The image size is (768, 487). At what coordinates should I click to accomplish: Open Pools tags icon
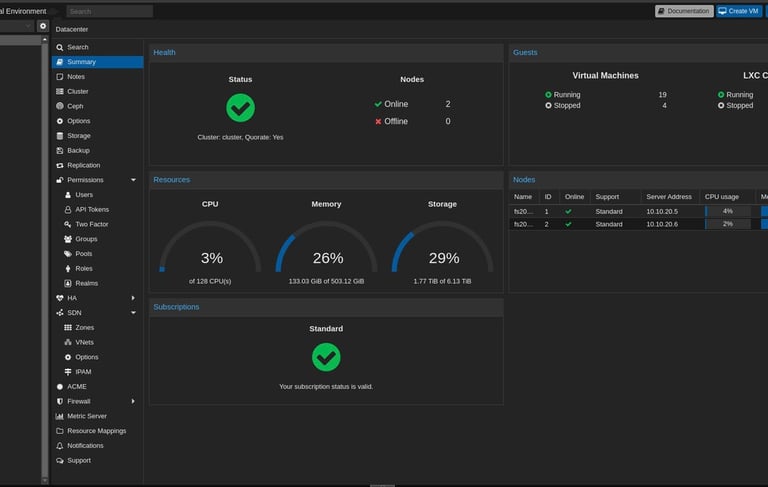[x=68, y=254]
